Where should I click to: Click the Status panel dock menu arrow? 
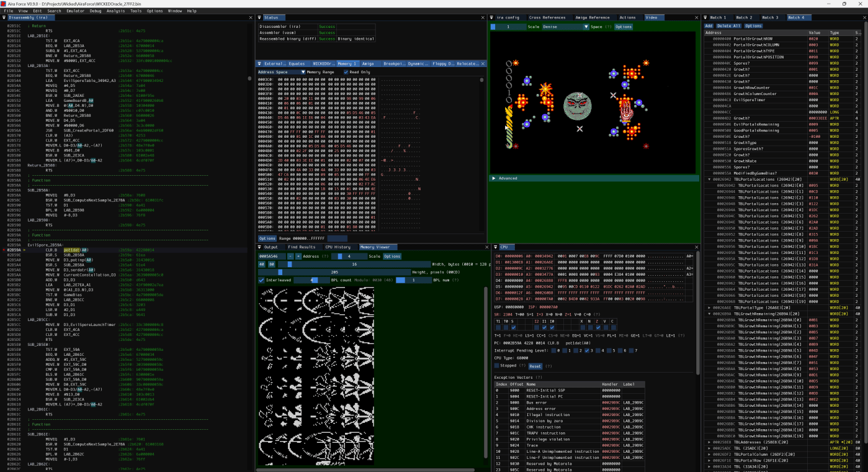coord(260,17)
